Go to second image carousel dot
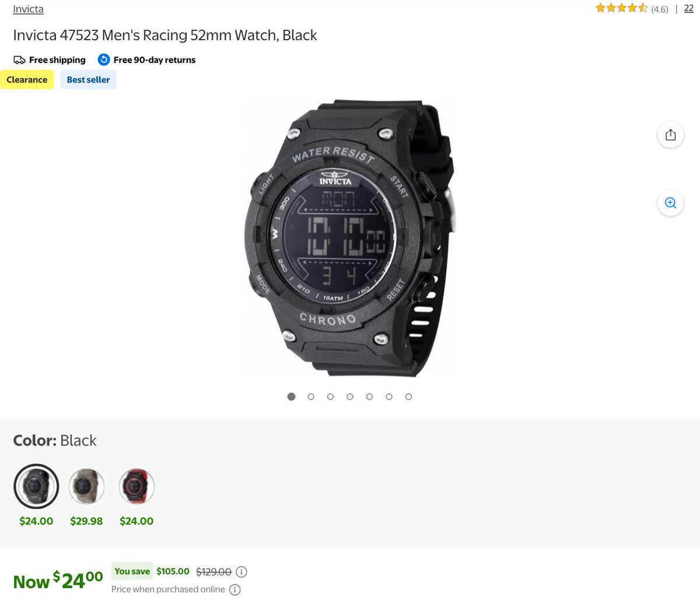 311,397
